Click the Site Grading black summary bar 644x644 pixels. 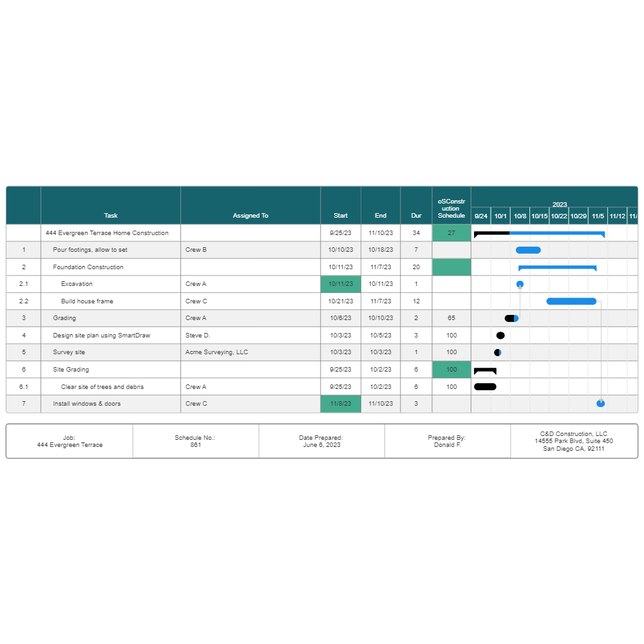485,371
